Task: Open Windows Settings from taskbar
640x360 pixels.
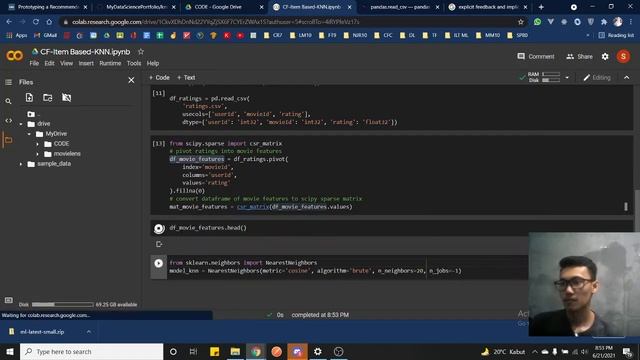Action: click(x=318, y=351)
